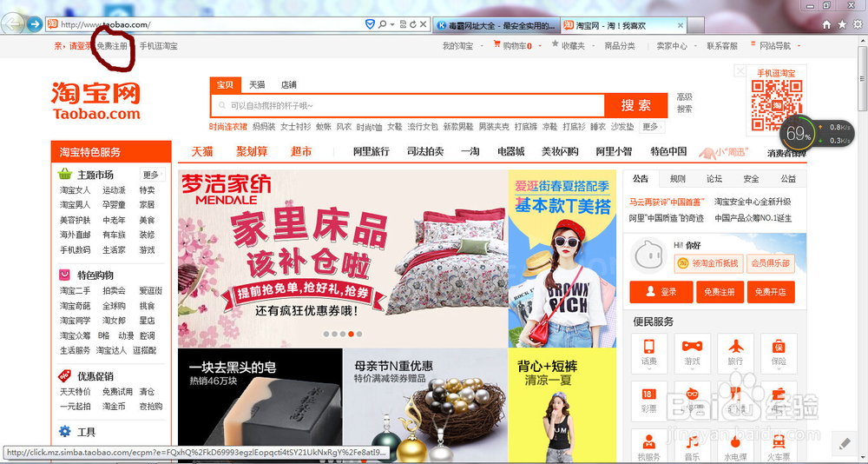The width and height of the screenshot is (868, 464).
Task: Click 免费注册 in the top bar
Action: 112,46
